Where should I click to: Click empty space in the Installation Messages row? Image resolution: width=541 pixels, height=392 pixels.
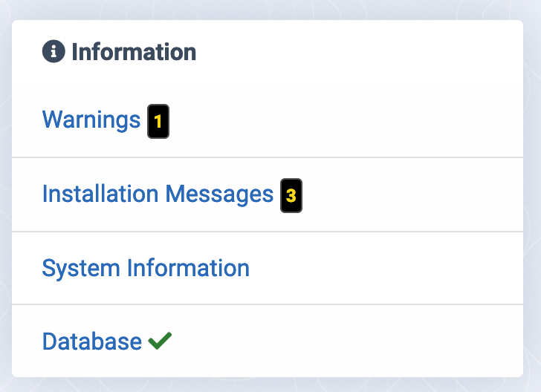(410, 195)
